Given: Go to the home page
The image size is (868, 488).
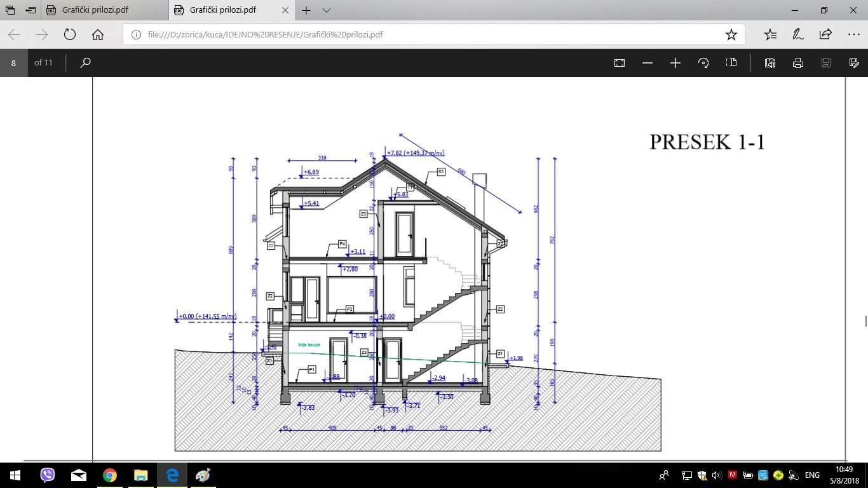Looking at the screenshot, I should (98, 34).
